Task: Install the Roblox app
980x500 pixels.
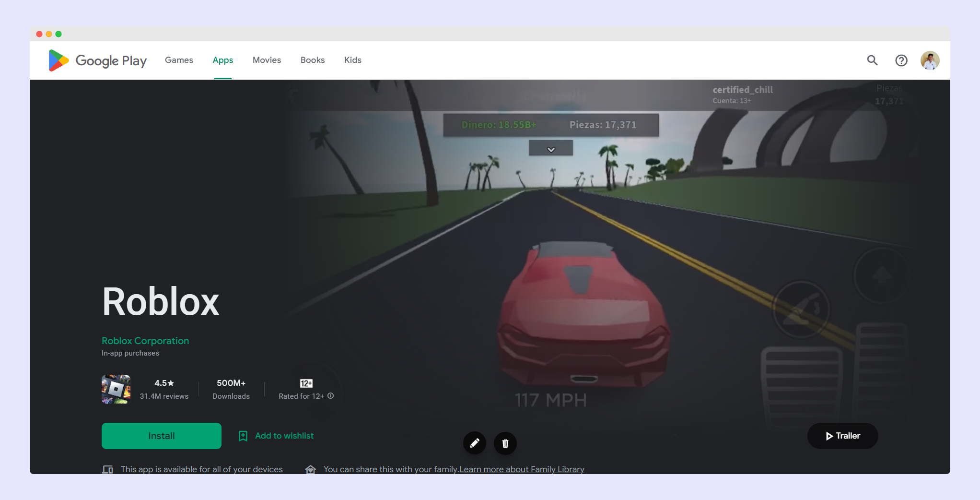Action: point(161,436)
